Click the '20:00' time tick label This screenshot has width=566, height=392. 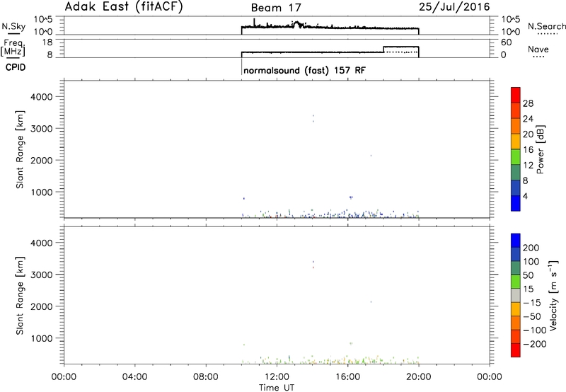coord(418,377)
